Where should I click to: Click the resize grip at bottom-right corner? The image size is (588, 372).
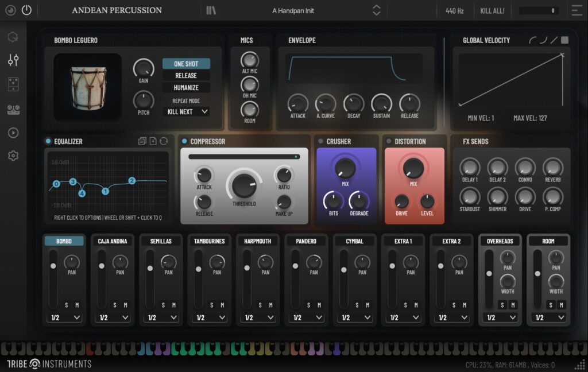click(x=581, y=365)
